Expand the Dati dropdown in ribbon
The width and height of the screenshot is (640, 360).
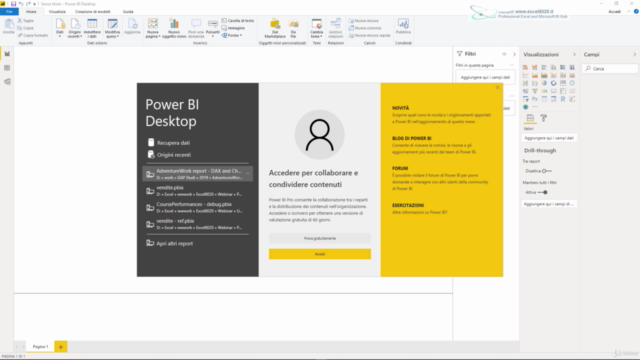point(60,36)
